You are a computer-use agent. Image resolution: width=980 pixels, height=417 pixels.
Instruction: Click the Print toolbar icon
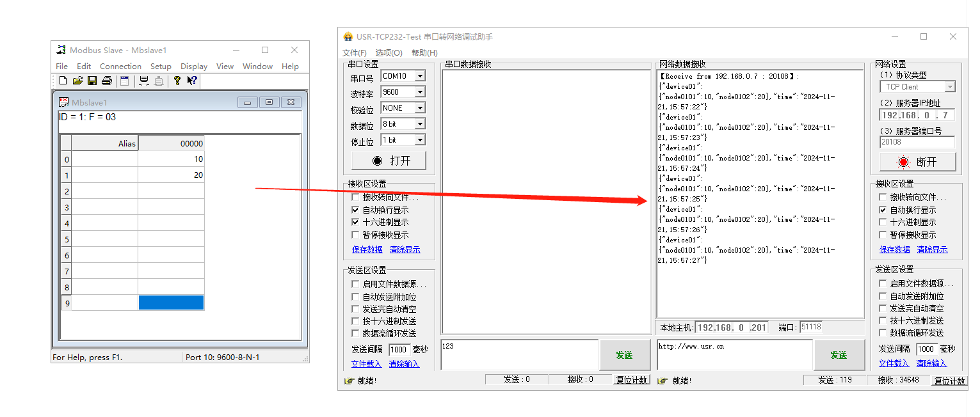click(x=107, y=81)
